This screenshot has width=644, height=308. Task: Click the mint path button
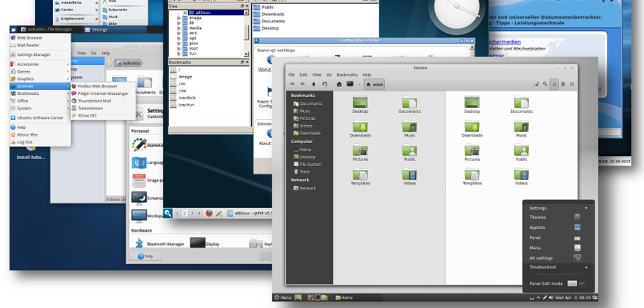click(374, 84)
